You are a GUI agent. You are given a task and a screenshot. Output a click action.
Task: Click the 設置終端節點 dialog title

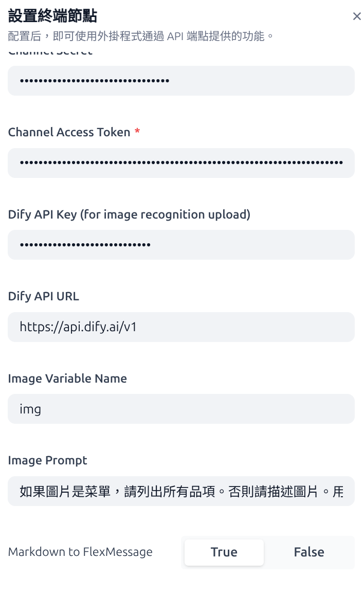53,16
